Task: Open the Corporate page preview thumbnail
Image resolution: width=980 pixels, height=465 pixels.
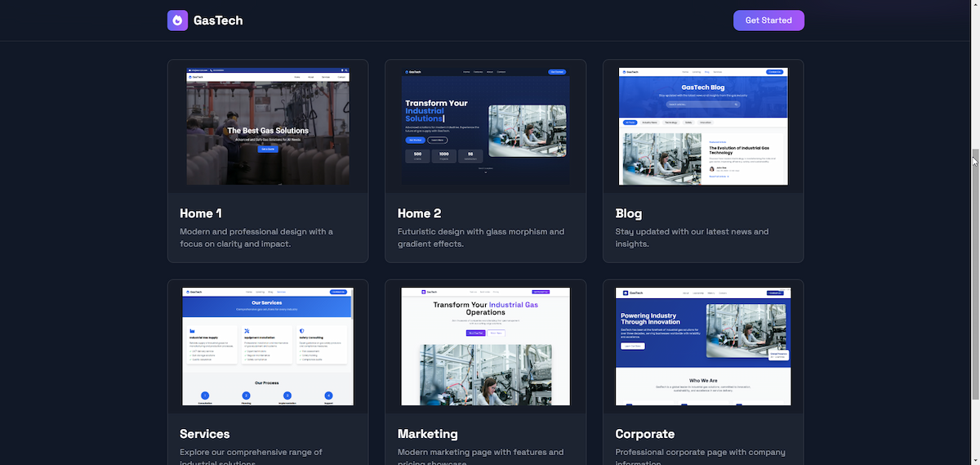Action: [x=703, y=347]
